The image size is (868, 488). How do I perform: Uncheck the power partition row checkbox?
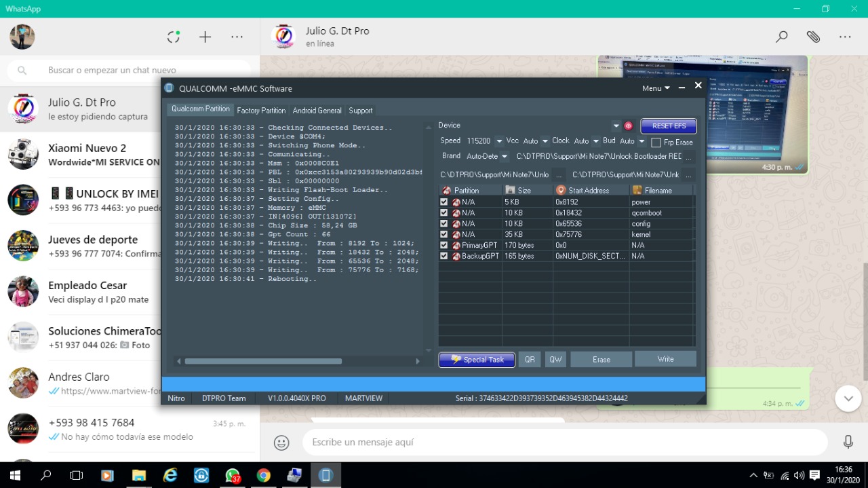pos(444,202)
